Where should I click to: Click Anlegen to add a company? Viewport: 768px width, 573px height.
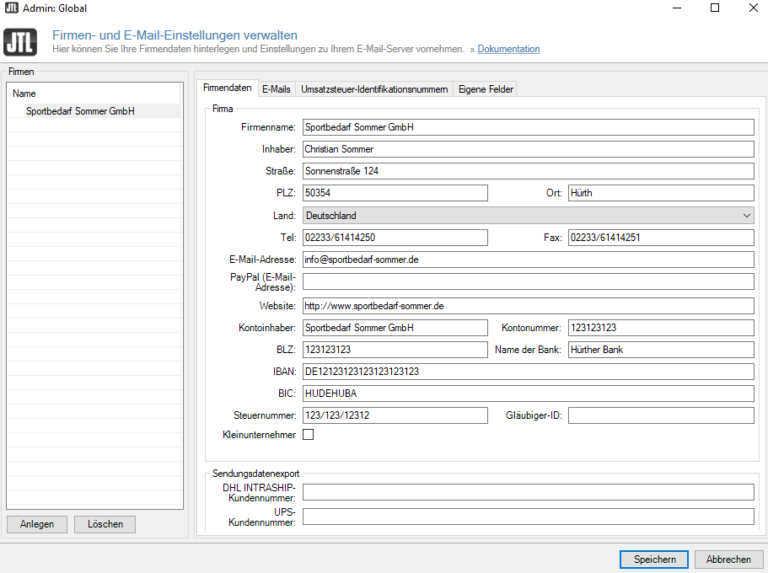(x=37, y=524)
